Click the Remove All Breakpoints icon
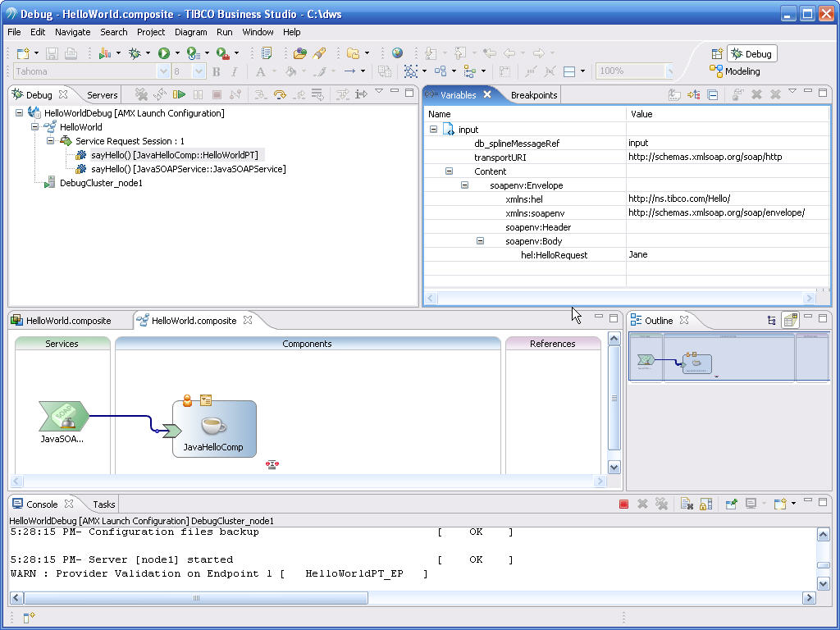Image resolution: width=840 pixels, height=630 pixels. pos(774,94)
